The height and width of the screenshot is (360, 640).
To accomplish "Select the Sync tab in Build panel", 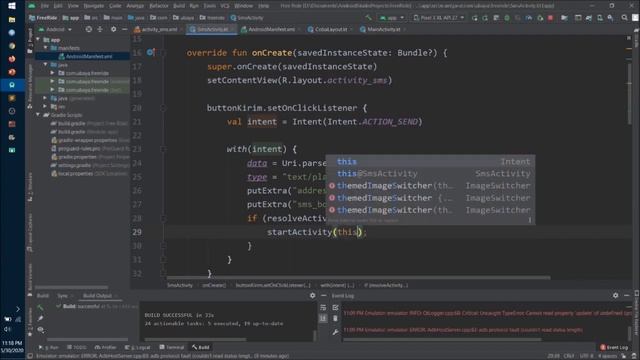I will coord(62,296).
